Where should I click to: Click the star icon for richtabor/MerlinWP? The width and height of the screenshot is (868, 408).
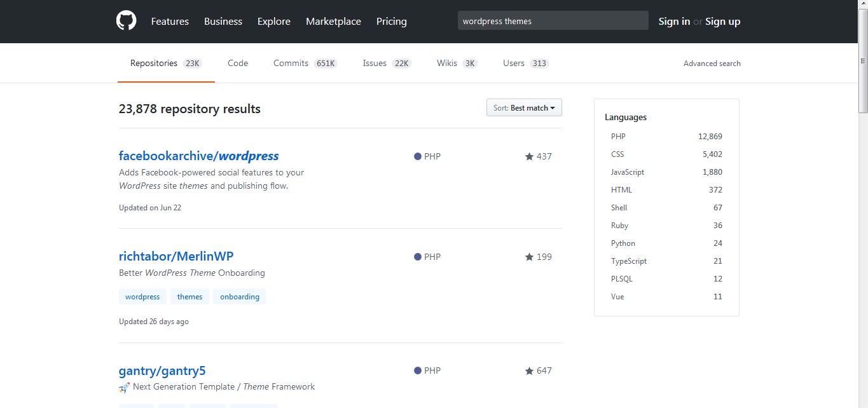pyautogui.click(x=529, y=257)
